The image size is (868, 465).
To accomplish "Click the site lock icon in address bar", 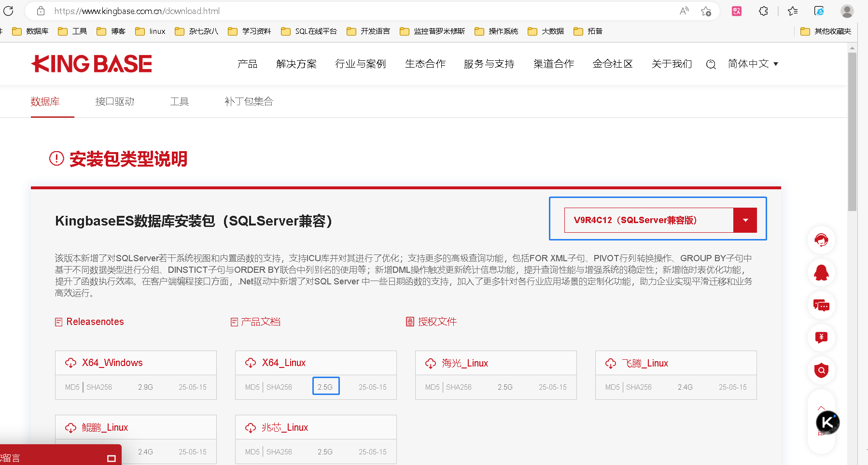I will point(41,11).
